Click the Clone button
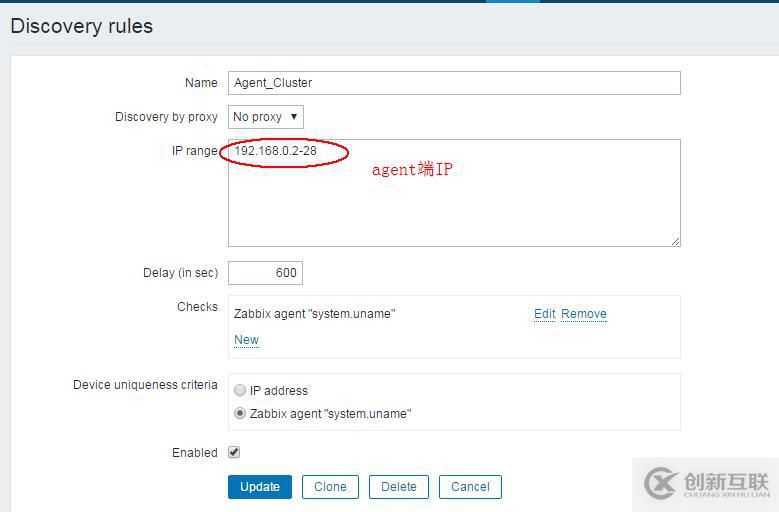 [x=330, y=487]
